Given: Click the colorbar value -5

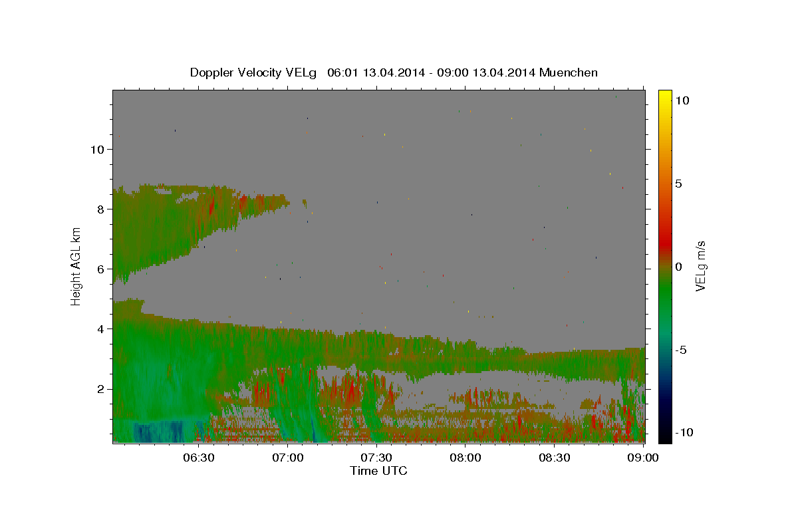Looking at the screenshot, I should click(681, 350).
